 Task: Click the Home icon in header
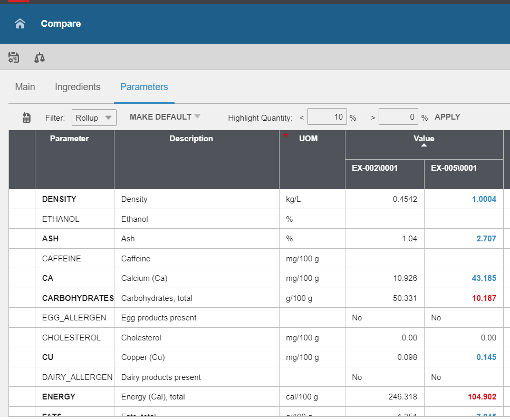click(x=20, y=24)
